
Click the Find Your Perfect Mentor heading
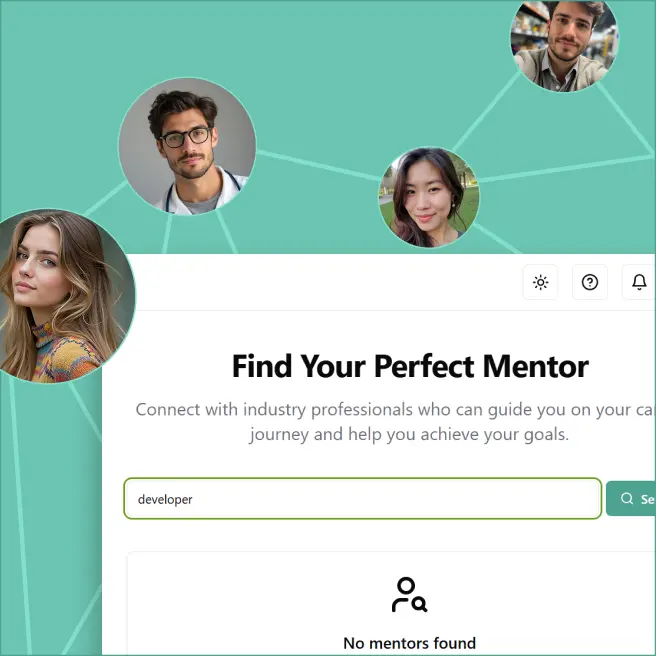(410, 366)
